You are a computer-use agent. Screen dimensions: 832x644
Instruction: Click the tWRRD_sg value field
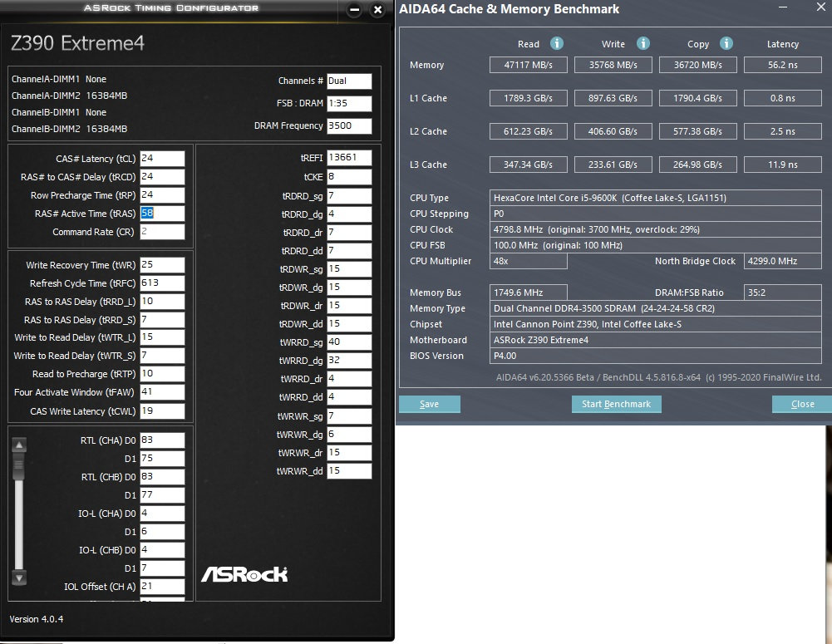pyautogui.click(x=349, y=342)
